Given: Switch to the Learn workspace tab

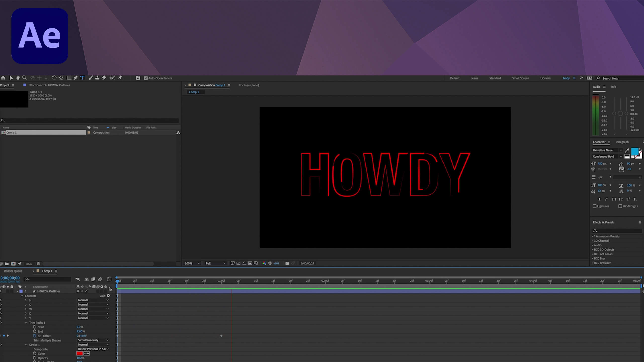Looking at the screenshot, I should pos(474,78).
